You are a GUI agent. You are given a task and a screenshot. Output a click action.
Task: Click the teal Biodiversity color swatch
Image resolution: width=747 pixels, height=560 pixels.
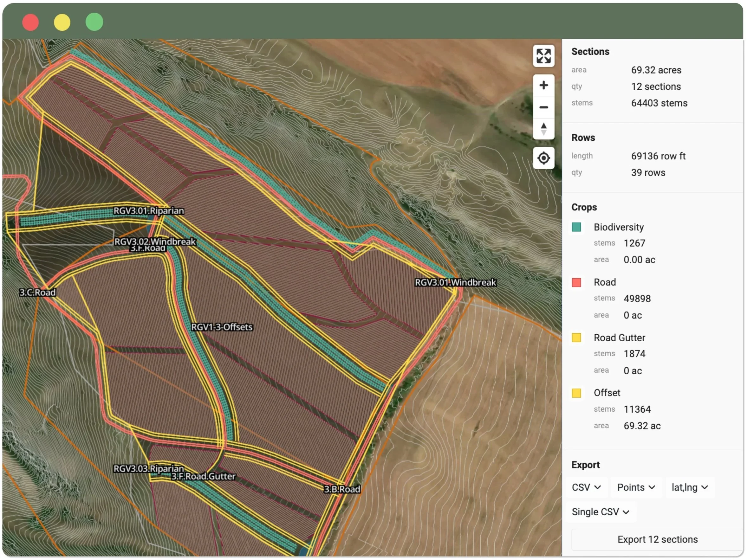[x=576, y=227]
